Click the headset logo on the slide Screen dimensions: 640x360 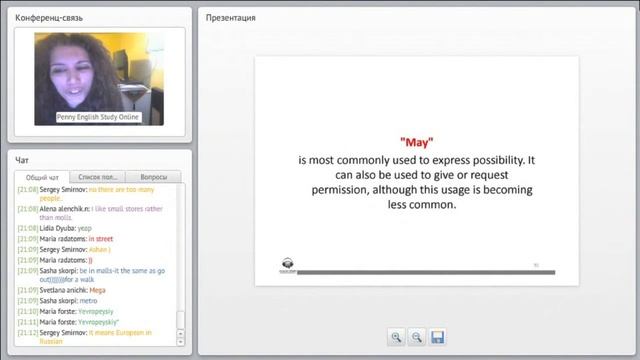tap(288, 265)
